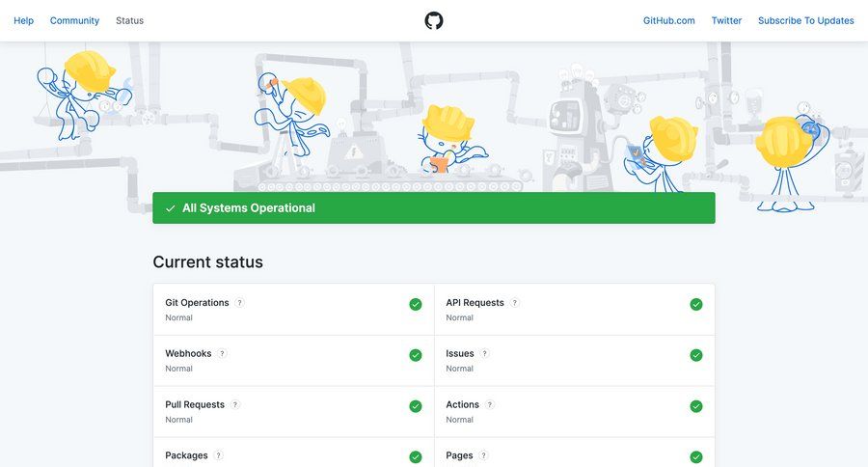The width and height of the screenshot is (868, 467).
Task: Select the Status nav item
Action: click(x=129, y=20)
